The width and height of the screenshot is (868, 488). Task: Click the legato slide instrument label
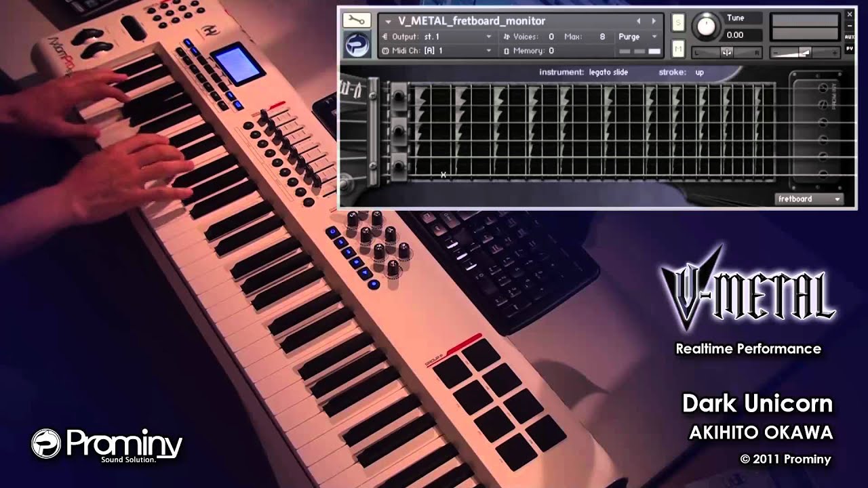coord(609,72)
